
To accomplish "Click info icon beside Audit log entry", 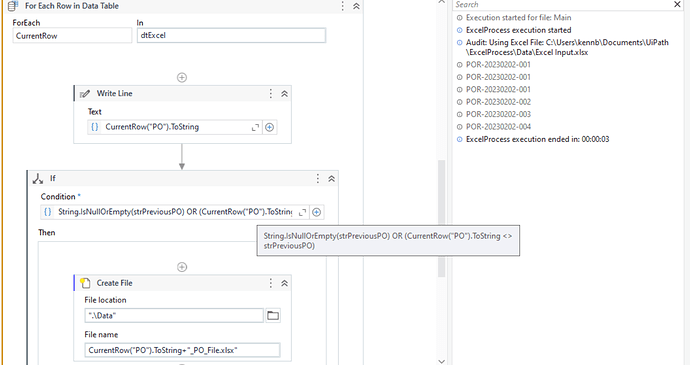I will [459, 43].
